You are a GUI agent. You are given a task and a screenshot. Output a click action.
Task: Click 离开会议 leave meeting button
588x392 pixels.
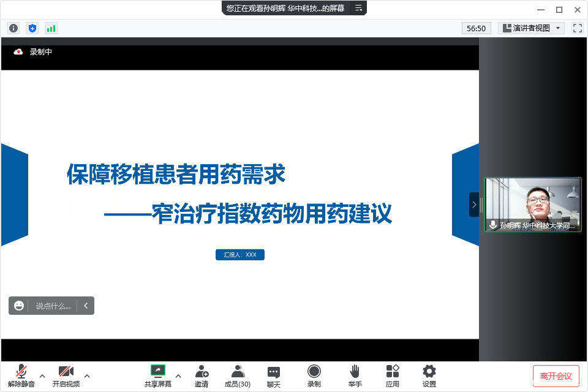[x=556, y=375]
